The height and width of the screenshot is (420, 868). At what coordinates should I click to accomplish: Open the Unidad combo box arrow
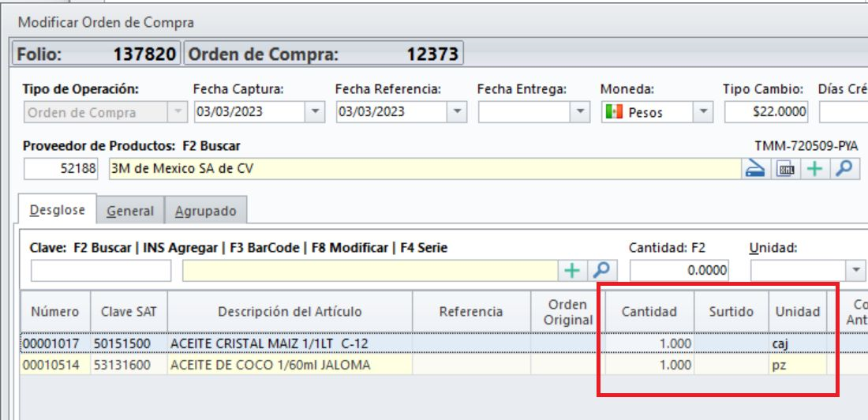pos(857,270)
